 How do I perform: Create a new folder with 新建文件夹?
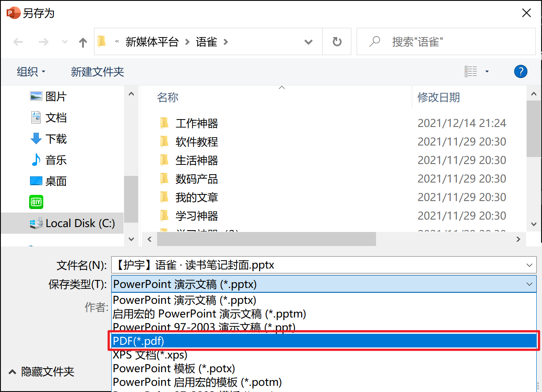click(98, 71)
